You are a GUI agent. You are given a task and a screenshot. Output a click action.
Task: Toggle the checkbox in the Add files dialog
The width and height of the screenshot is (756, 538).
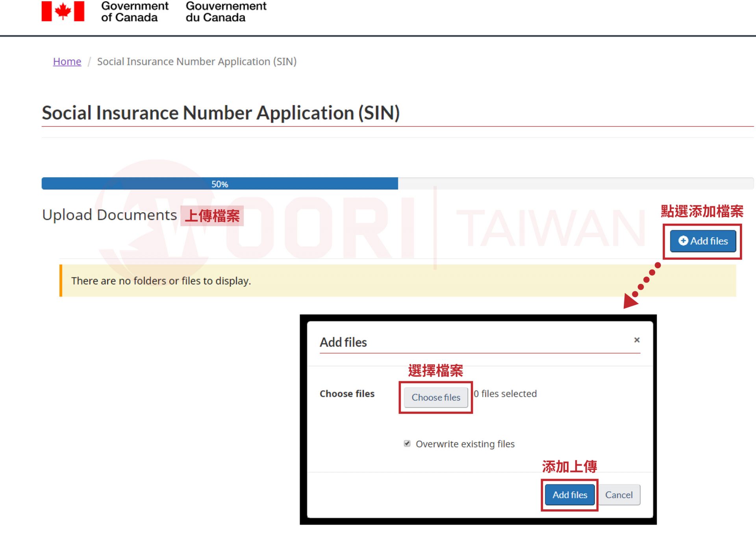pos(406,443)
